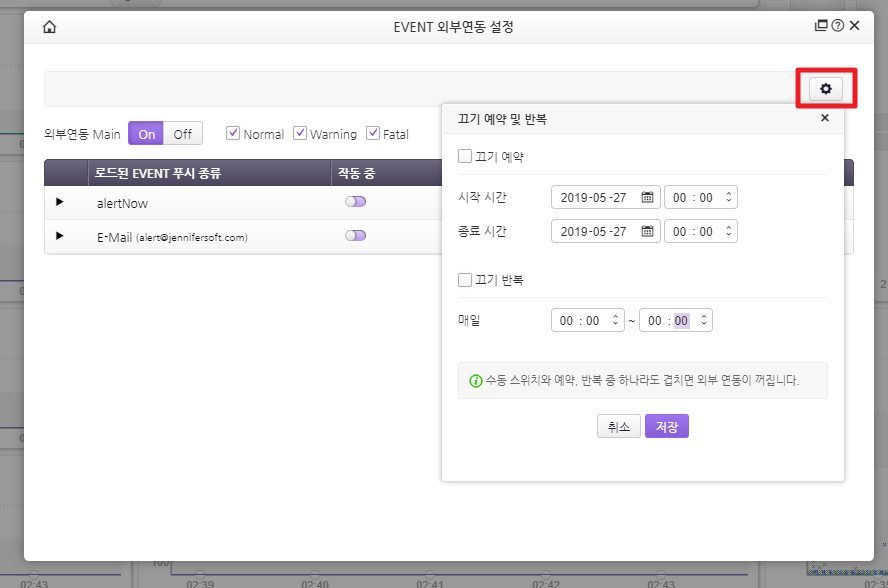Open calendar picker for 시작 시간 date

(x=647, y=198)
